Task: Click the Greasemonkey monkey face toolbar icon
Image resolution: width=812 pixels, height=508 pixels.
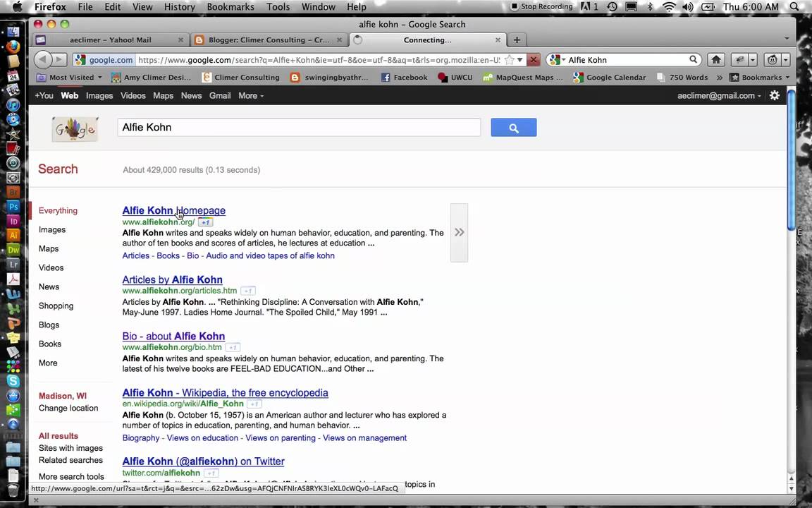Action: pyautogui.click(x=772, y=59)
